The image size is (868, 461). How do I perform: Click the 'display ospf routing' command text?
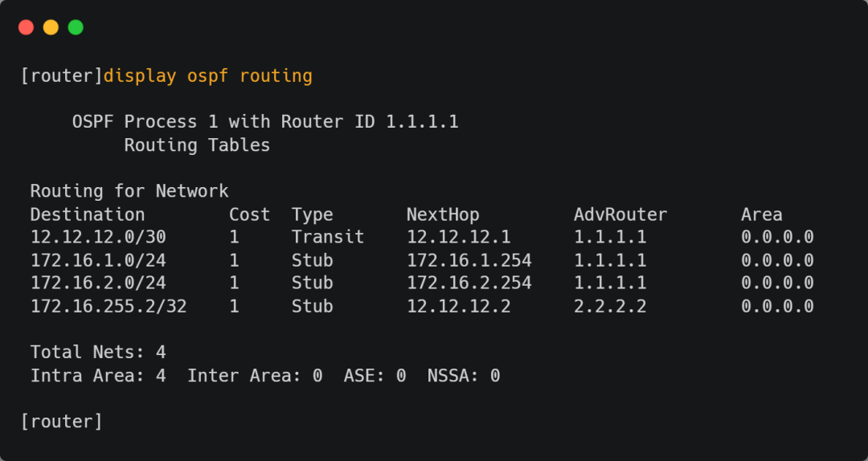click(x=207, y=76)
